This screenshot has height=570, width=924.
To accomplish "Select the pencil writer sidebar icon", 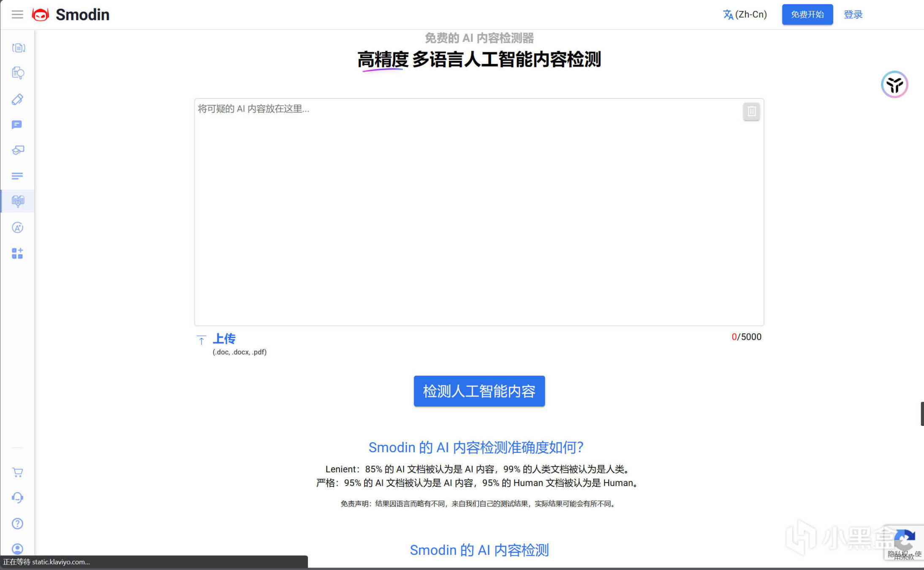I will point(17,99).
